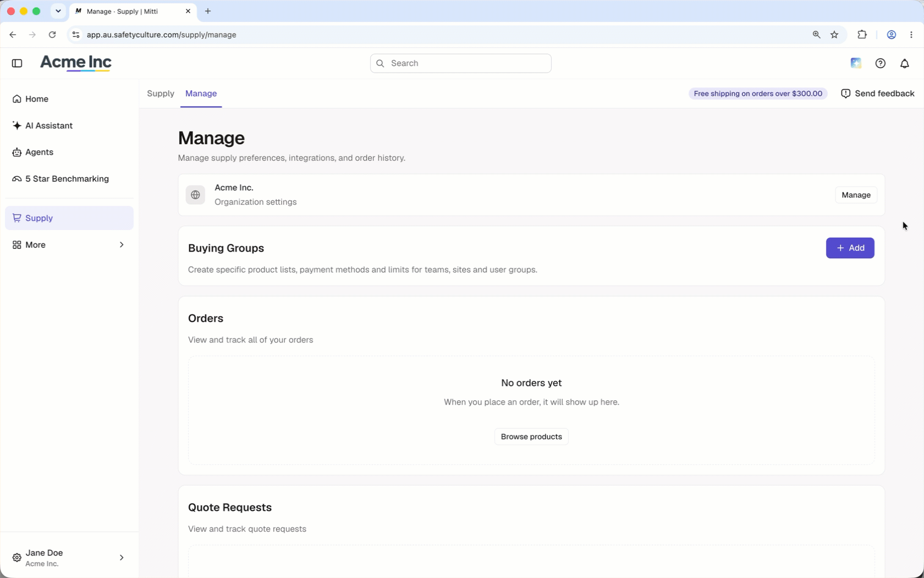The height and width of the screenshot is (578, 924).
Task: Bookmark this page with the star icon
Action: (834, 35)
